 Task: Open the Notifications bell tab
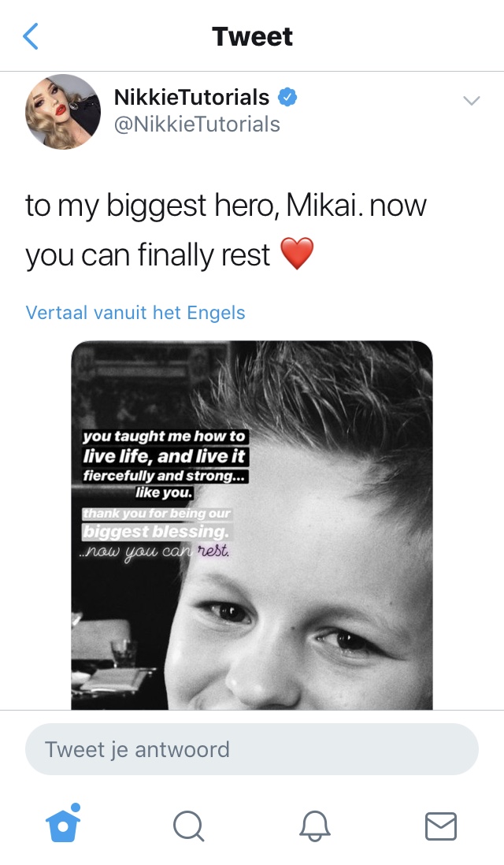(315, 826)
